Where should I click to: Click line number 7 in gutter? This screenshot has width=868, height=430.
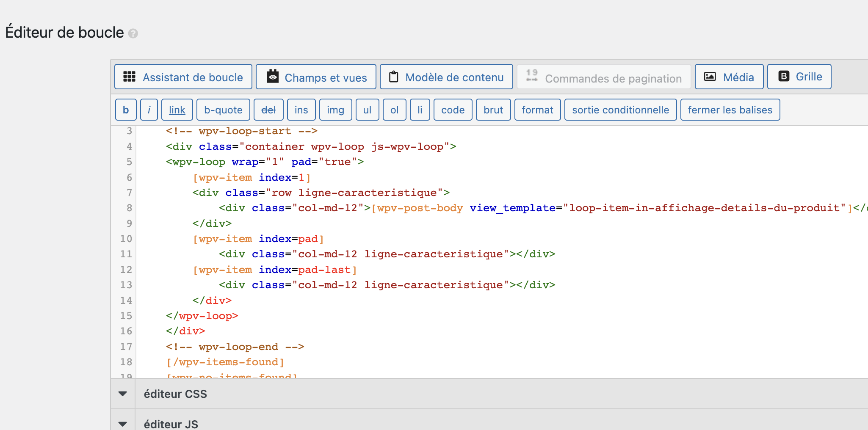point(129,193)
